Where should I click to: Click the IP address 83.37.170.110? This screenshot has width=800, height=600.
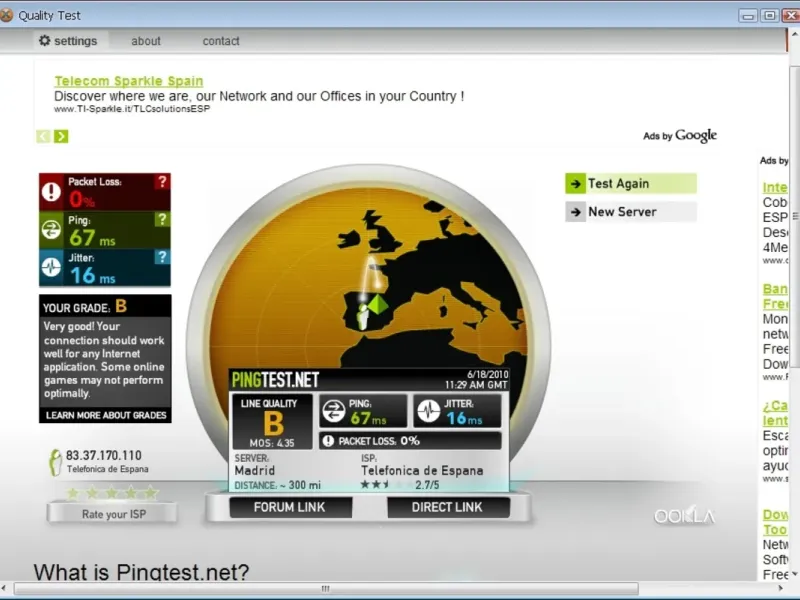pyautogui.click(x=104, y=455)
